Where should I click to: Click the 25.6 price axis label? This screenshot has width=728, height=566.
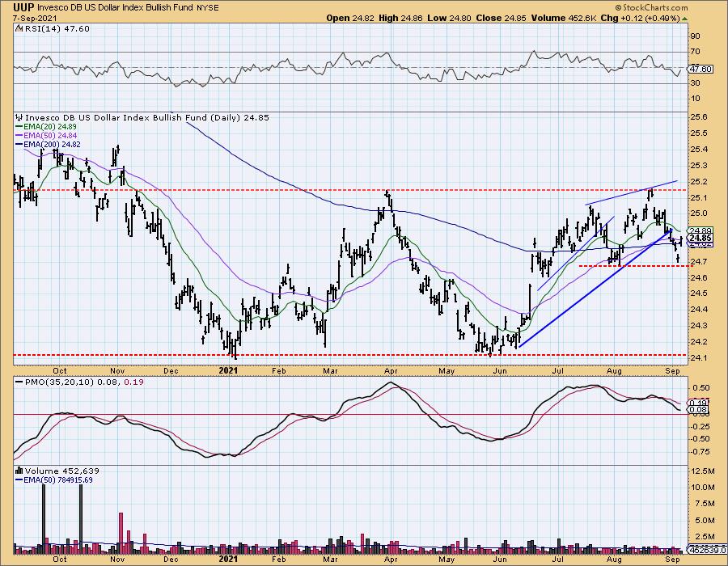click(700, 117)
